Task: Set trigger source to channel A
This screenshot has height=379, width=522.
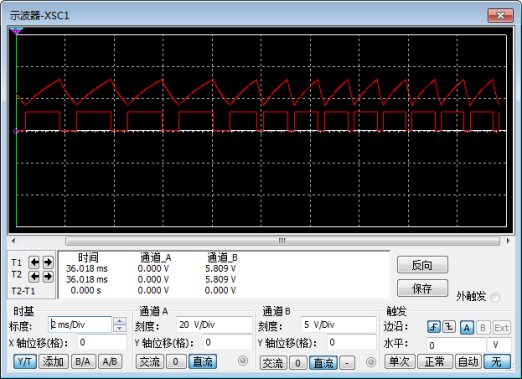Action: pyautogui.click(x=467, y=328)
